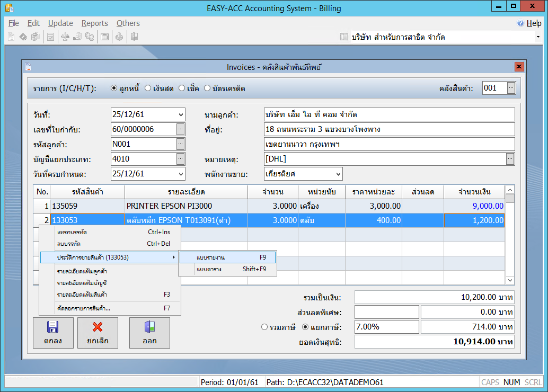
Task: Select the บัตรเครดิต (credit card) radio option
Action: pos(207,88)
